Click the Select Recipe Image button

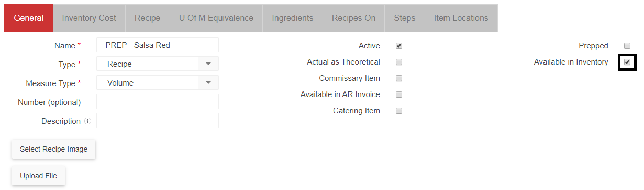[x=54, y=149]
